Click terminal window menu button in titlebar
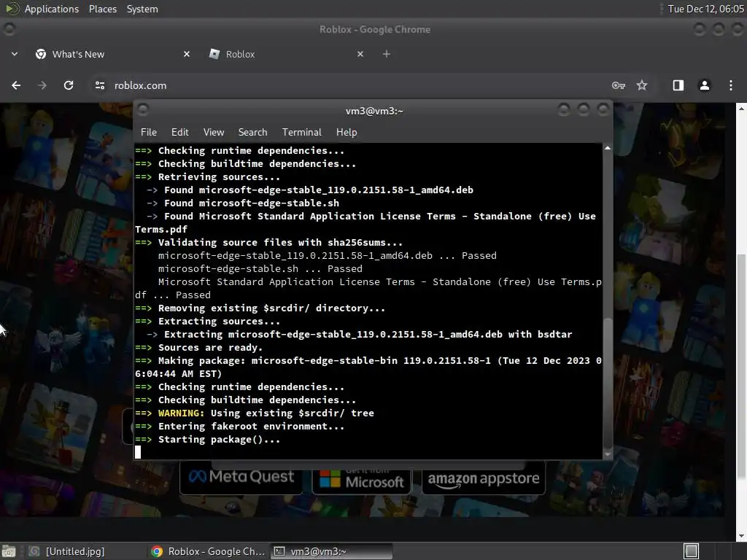This screenshot has height=560, width=747. pos(143,110)
